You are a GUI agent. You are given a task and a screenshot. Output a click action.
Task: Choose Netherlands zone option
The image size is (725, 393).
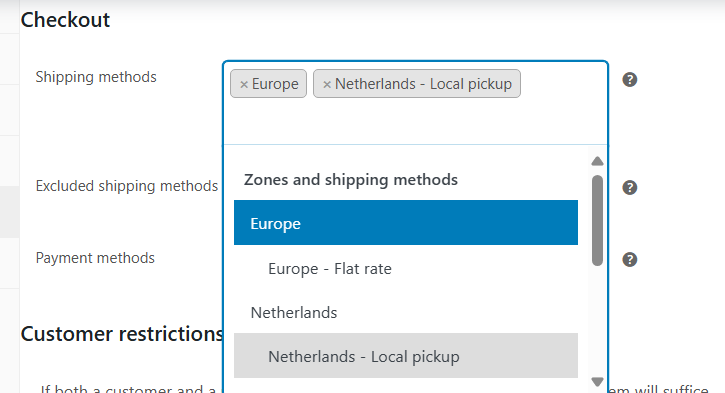click(x=406, y=313)
